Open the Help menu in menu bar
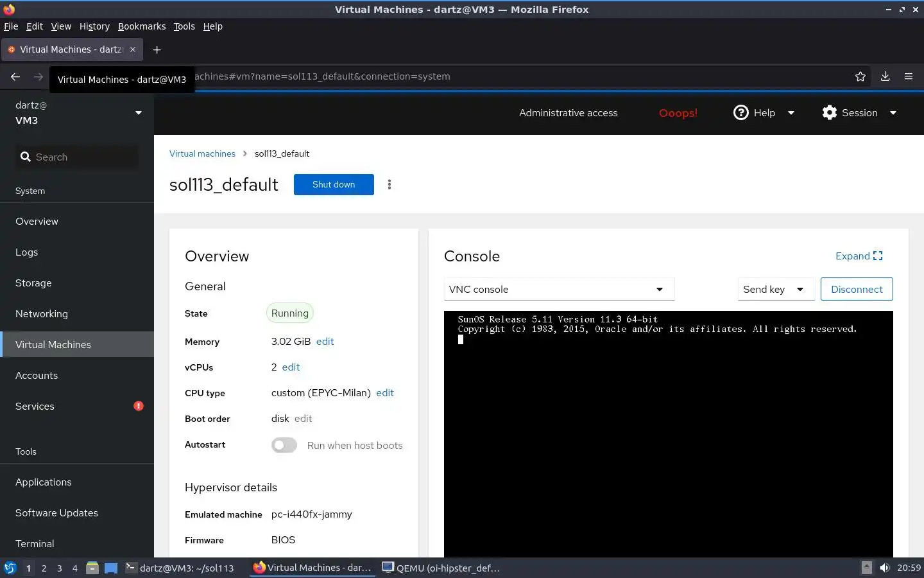924x578 pixels. (213, 26)
